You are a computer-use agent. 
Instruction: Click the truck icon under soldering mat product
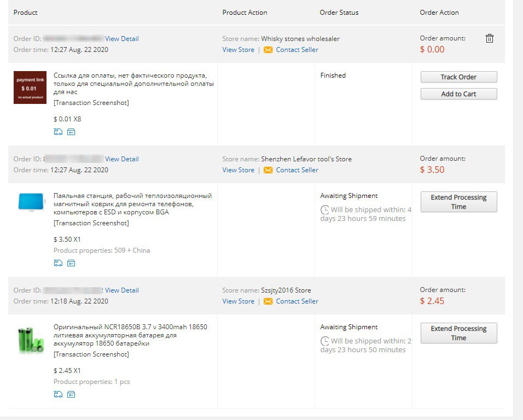coord(58,264)
